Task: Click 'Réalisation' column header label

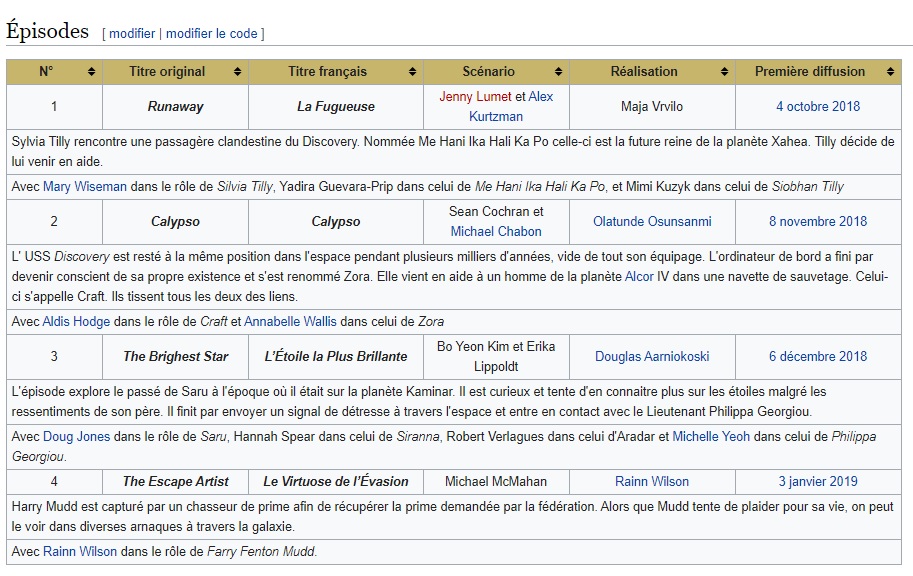Action: tap(644, 72)
